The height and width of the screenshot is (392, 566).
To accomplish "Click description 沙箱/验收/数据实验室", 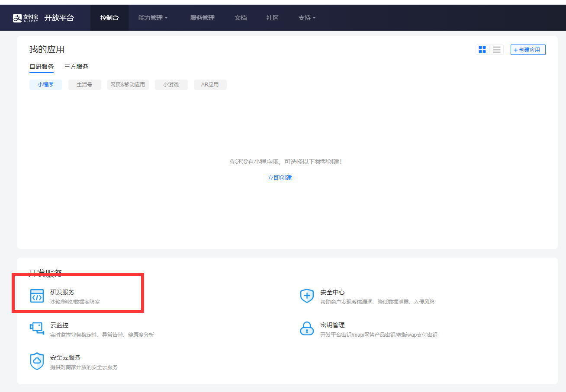I will point(75,302).
